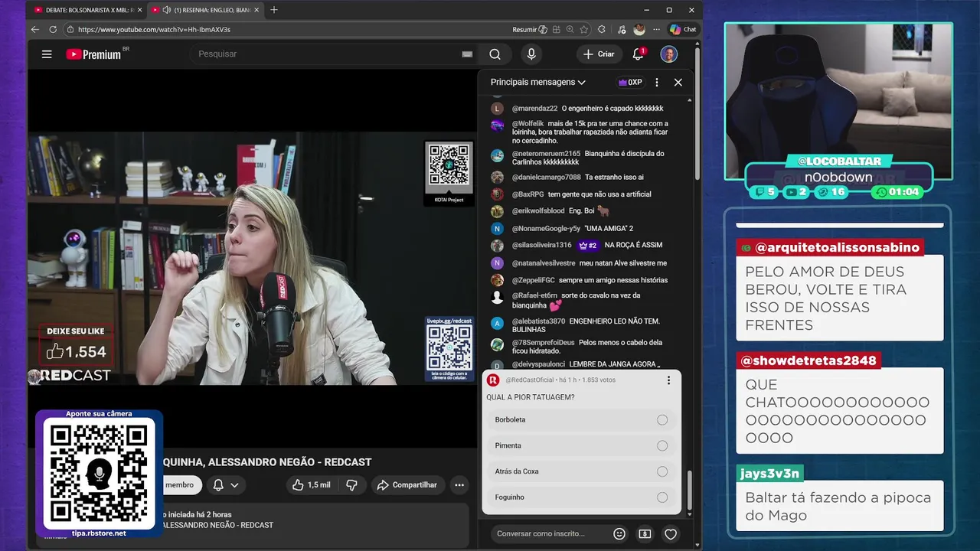Open browser extensions puzzle icon
The width and height of the screenshot is (980, 551).
(x=601, y=29)
